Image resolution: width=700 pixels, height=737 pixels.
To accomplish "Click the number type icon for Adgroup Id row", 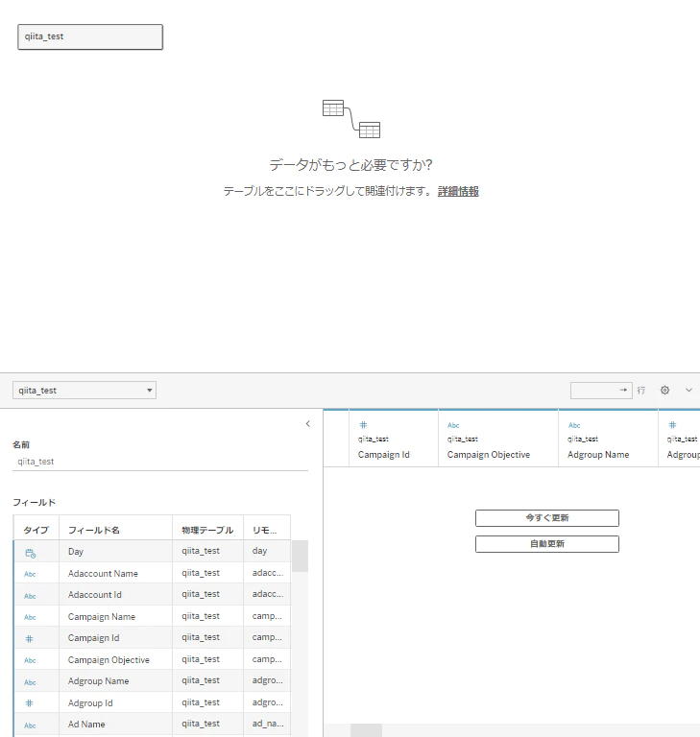I will point(30,703).
